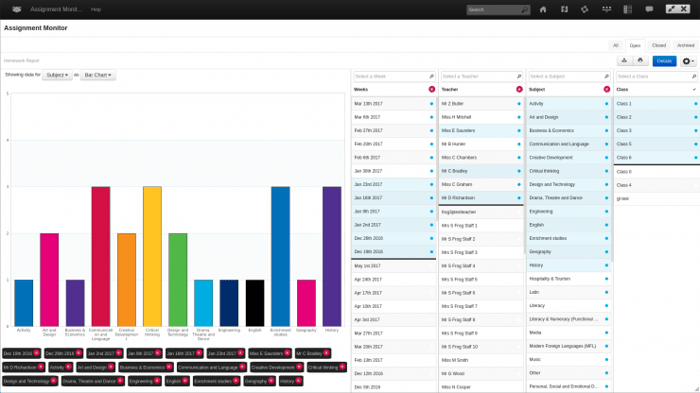Remove the Mr D Richardson filter tag
The height and width of the screenshot is (393, 700).
click(x=41, y=367)
